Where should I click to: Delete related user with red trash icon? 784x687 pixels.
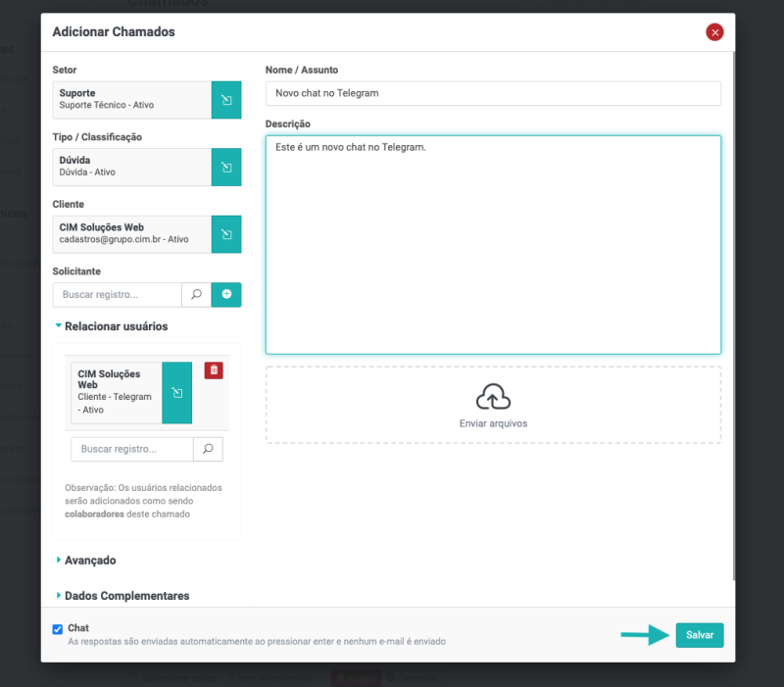(213, 370)
